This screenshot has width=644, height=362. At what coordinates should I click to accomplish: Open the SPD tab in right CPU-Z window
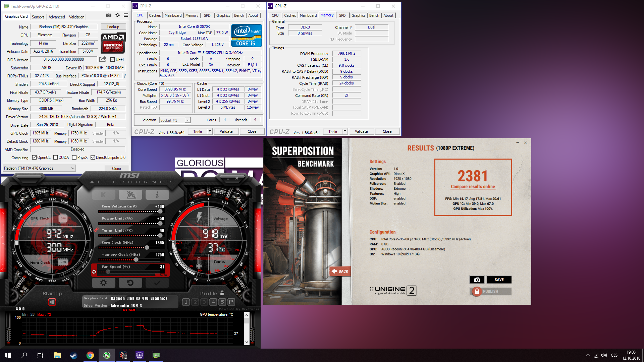click(x=342, y=15)
